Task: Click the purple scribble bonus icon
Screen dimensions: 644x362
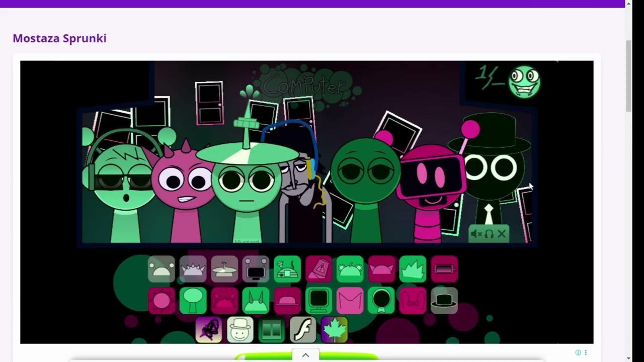Action: (209, 330)
